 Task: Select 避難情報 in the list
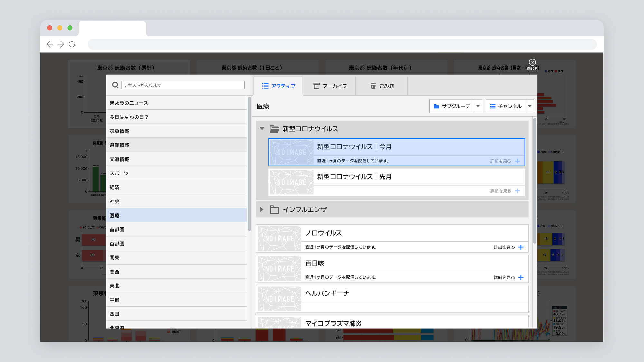176,145
